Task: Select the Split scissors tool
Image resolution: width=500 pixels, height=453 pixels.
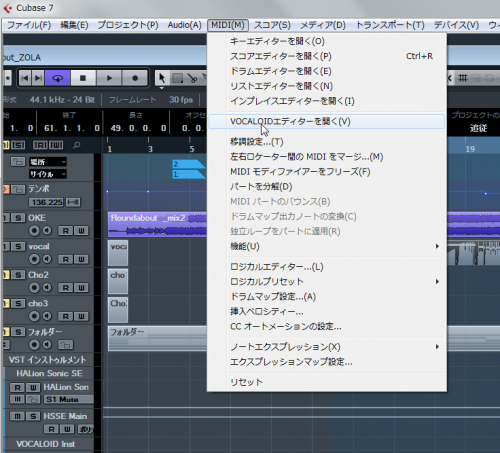Action: click(192, 78)
